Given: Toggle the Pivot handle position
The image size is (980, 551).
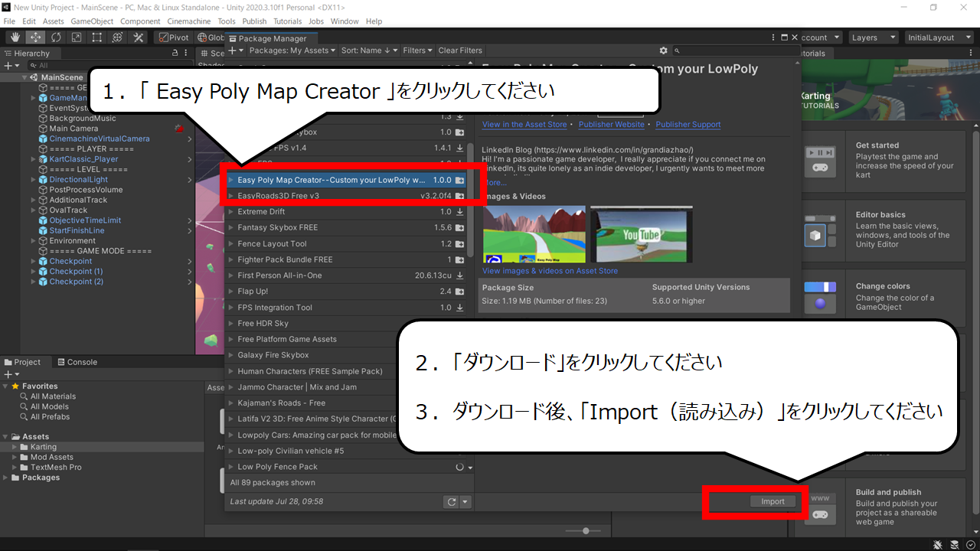Looking at the screenshot, I should [174, 37].
